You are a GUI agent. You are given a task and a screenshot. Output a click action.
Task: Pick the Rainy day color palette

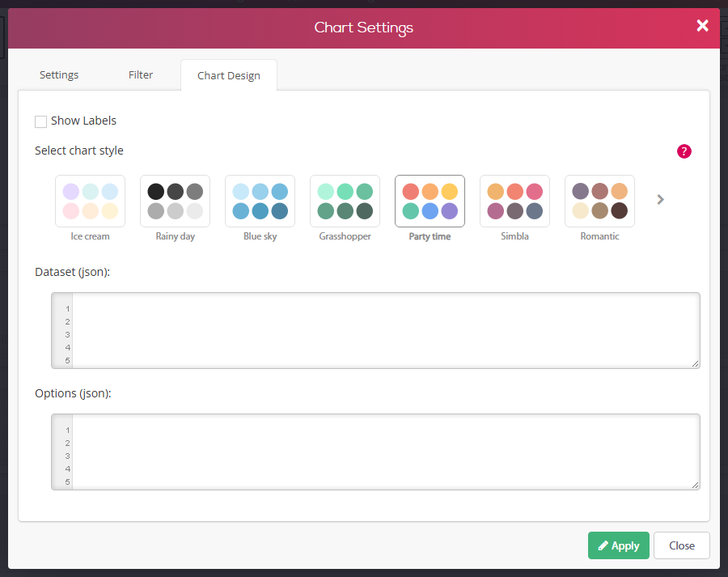[x=175, y=202]
